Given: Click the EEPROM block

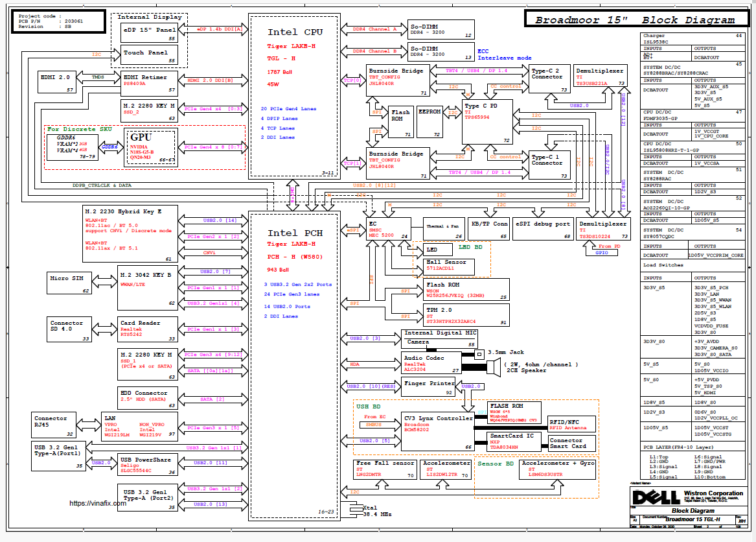Looking at the screenshot, I should tap(429, 122).
